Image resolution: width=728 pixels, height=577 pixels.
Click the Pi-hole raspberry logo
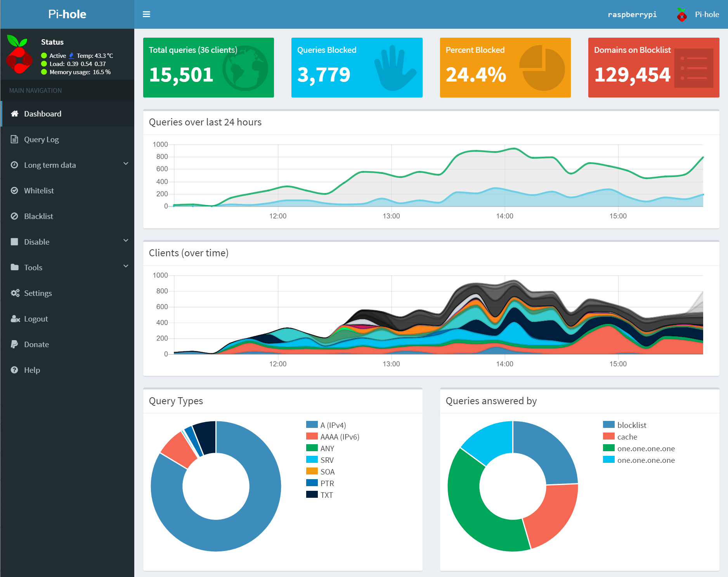pos(681,14)
